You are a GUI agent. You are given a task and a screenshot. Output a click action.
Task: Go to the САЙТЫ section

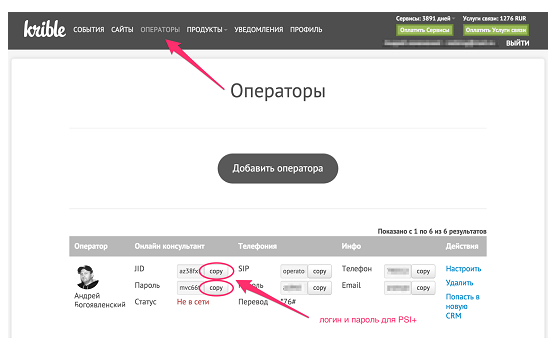coord(122,30)
